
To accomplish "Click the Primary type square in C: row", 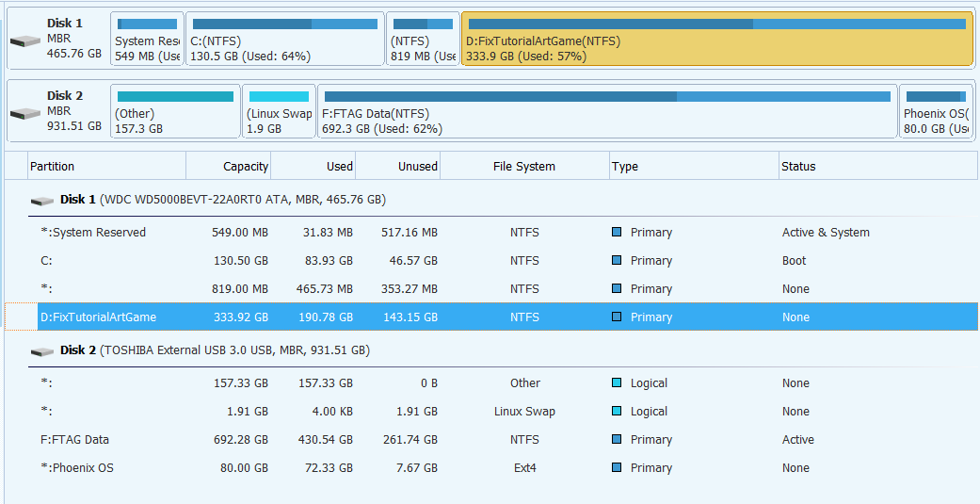I will pyautogui.click(x=617, y=260).
